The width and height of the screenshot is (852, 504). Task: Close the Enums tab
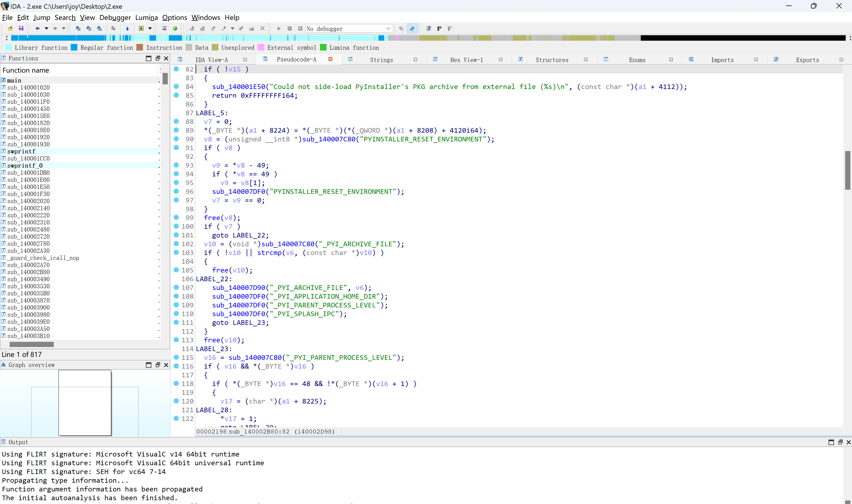point(671,60)
